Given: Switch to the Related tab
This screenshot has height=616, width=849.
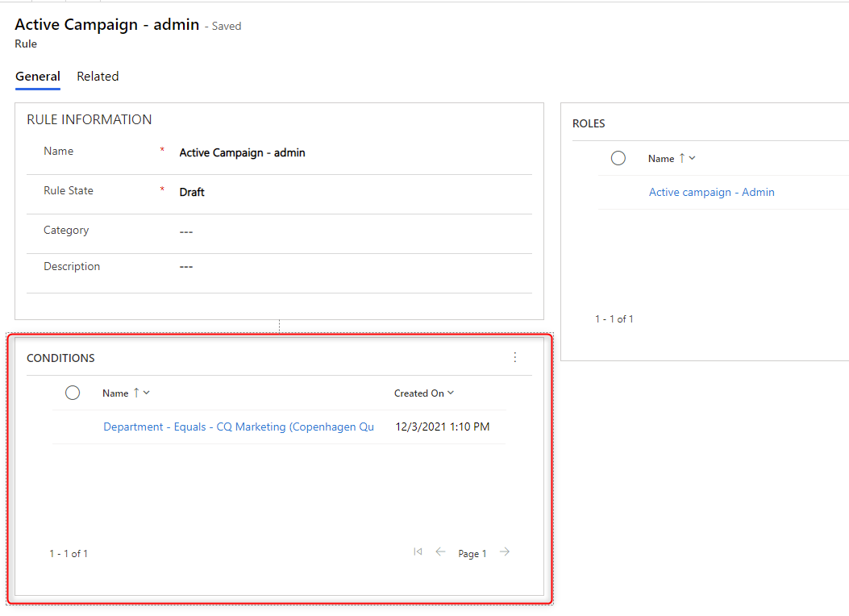Looking at the screenshot, I should (x=98, y=77).
